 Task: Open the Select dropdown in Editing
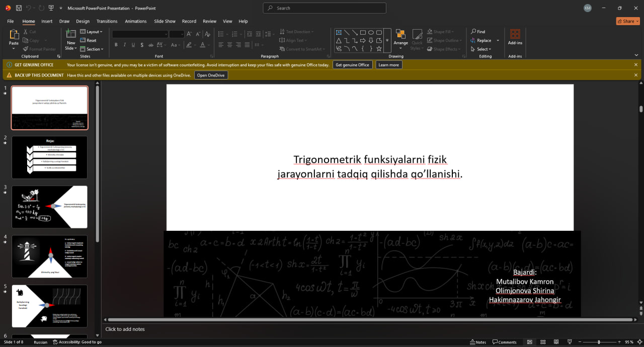480,49
